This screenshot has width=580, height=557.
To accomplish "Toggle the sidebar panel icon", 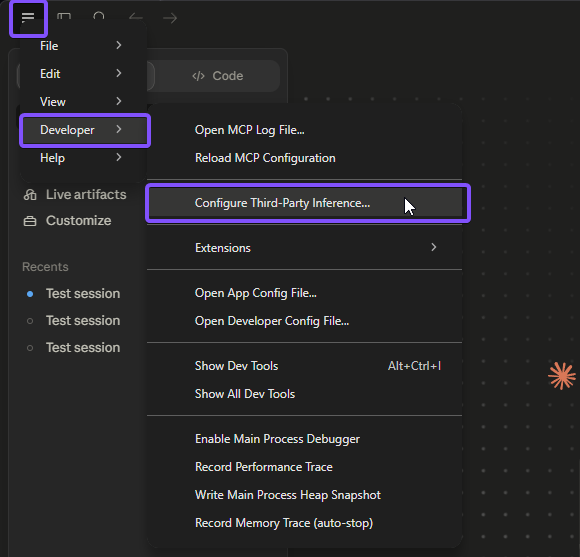I will [x=64, y=17].
